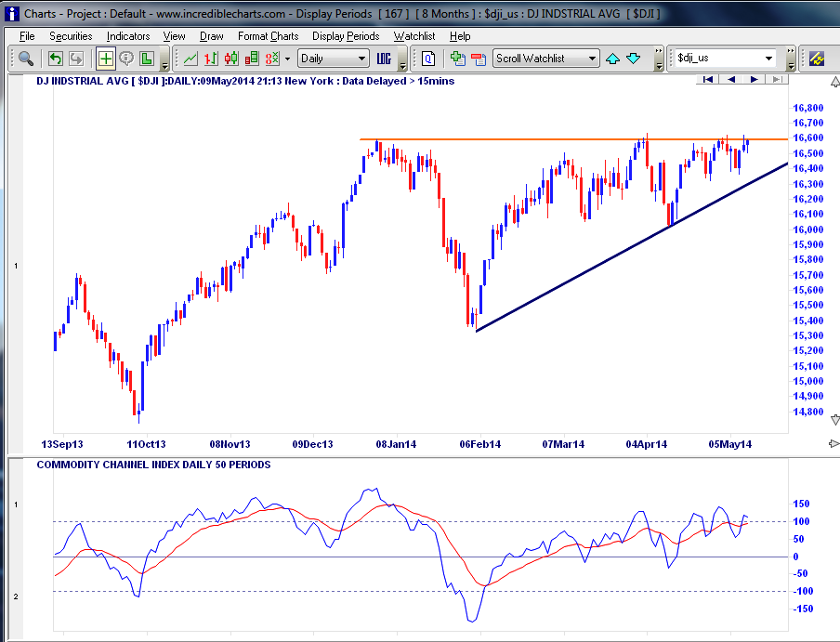Open the Draw menu
Screen dimensions: 840x642
coord(212,36)
